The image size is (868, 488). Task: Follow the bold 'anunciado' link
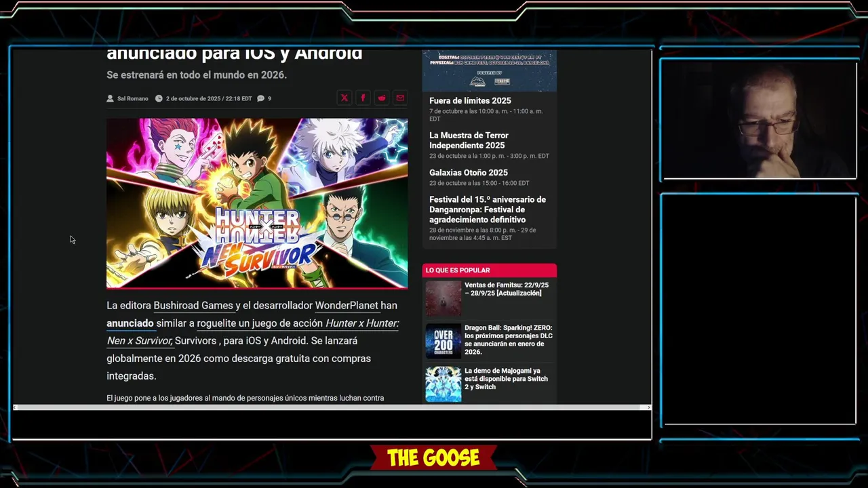[130, 323]
